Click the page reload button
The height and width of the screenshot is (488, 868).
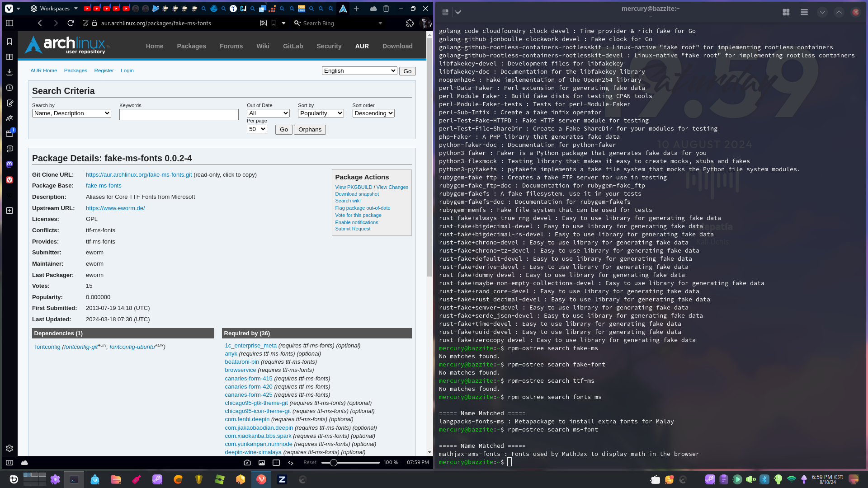click(71, 23)
